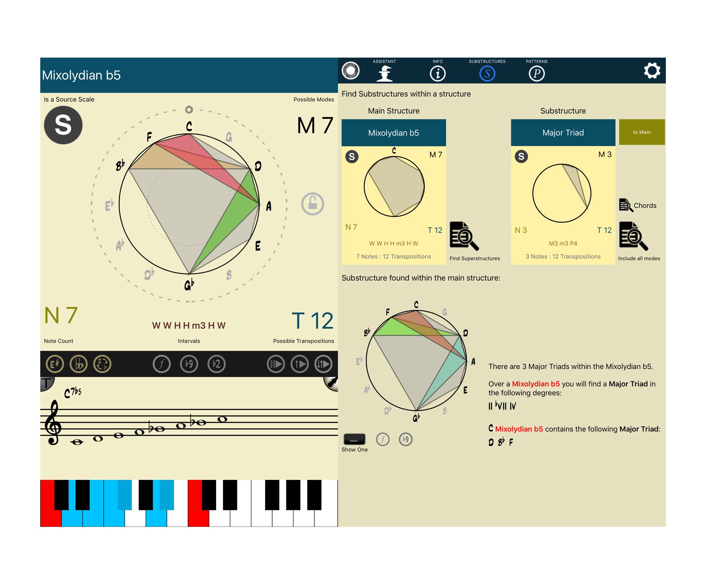Open the Assistant wizard tab
Image resolution: width=714 pixels, height=588 pixels.
(x=384, y=71)
